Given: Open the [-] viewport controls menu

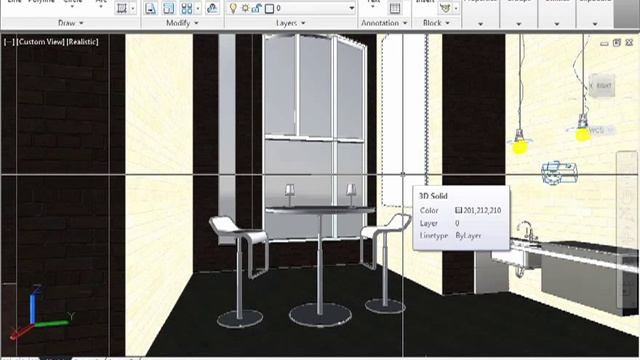Looking at the screenshot, I should [x=9, y=42].
